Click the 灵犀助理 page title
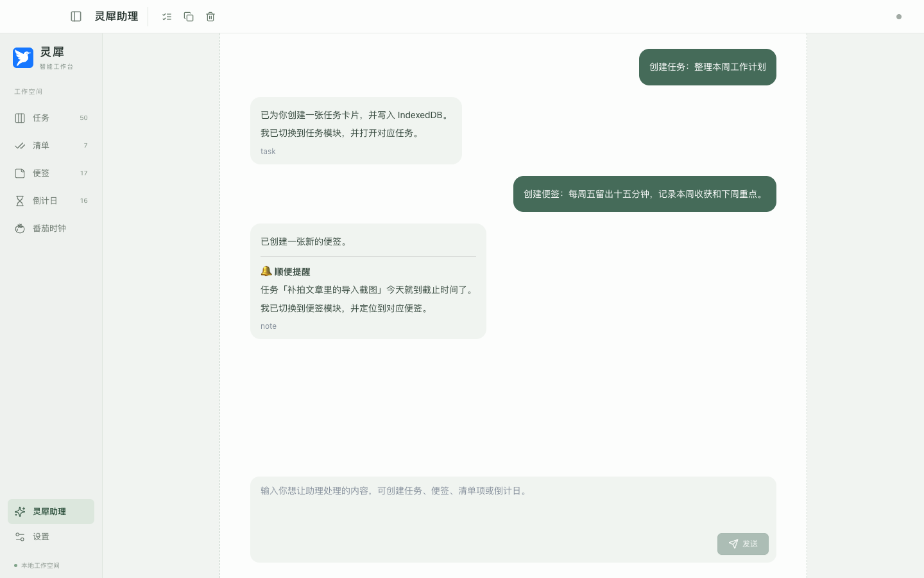This screenshot has width=924, height=578. (x=116, y=17)
